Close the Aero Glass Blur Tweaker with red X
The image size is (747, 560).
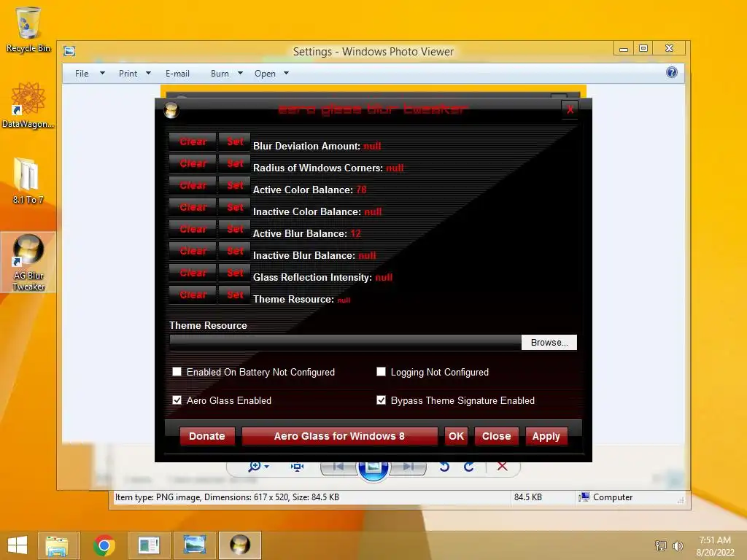coord(570,109)
